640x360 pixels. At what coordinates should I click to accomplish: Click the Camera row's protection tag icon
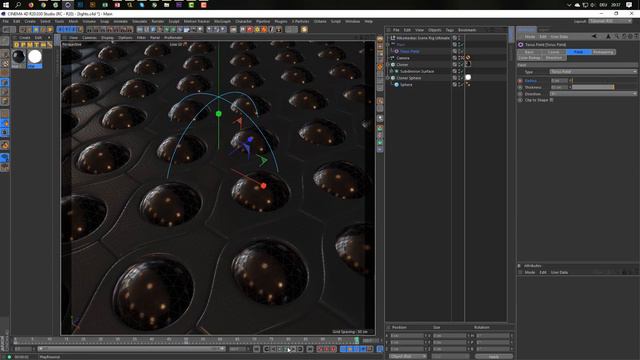[x=468, y=58]
